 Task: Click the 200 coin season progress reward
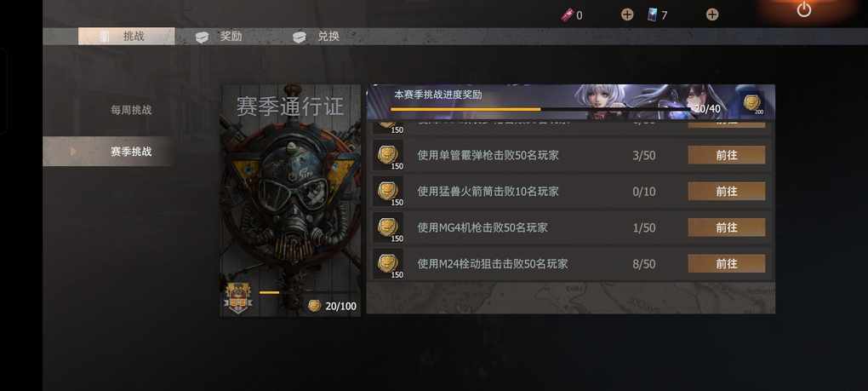coord(751,103)
